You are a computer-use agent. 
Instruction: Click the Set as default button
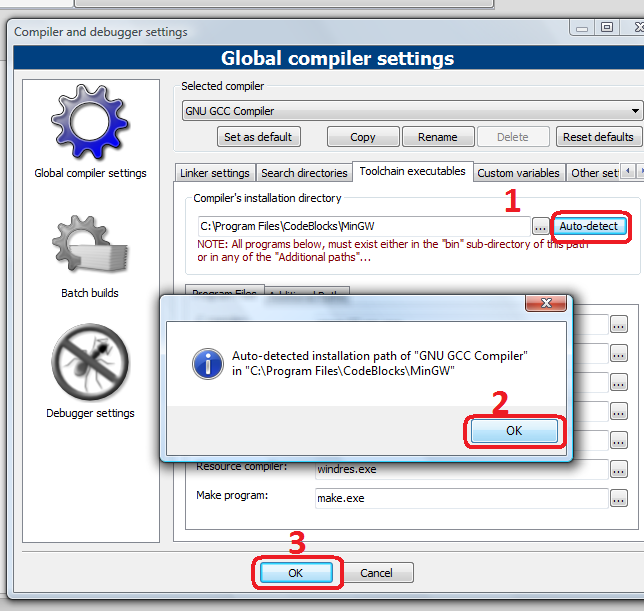click(259, 137)
